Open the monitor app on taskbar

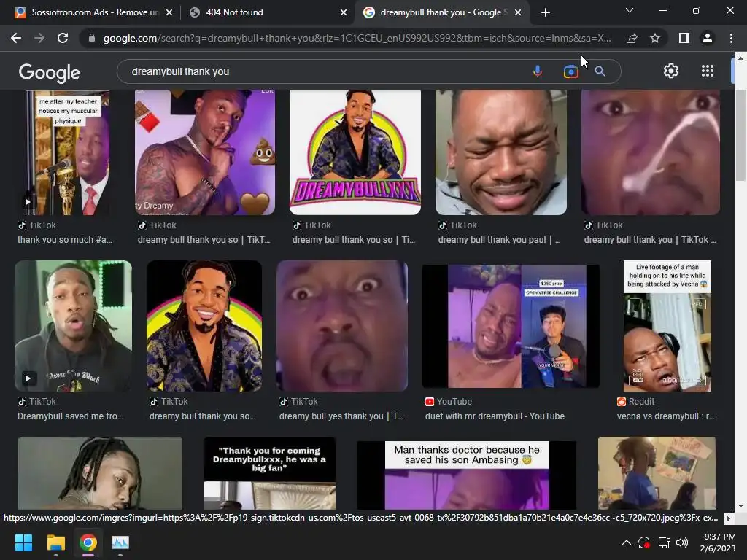coord(120,542)
